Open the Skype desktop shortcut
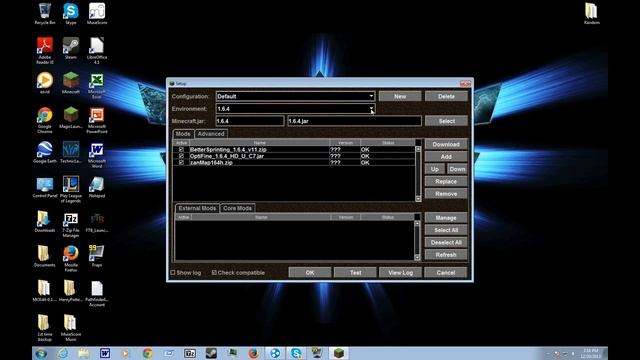This screenshot has width=640, height=360. point(71,13)
